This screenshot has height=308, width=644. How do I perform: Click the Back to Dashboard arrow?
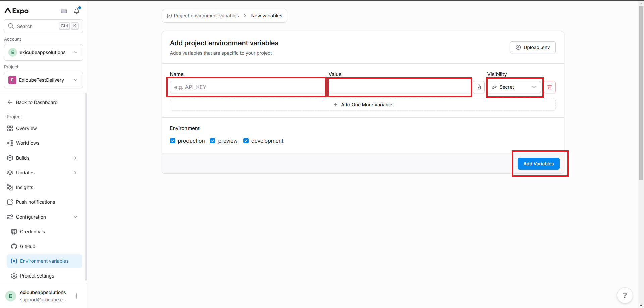coord(10,102)
